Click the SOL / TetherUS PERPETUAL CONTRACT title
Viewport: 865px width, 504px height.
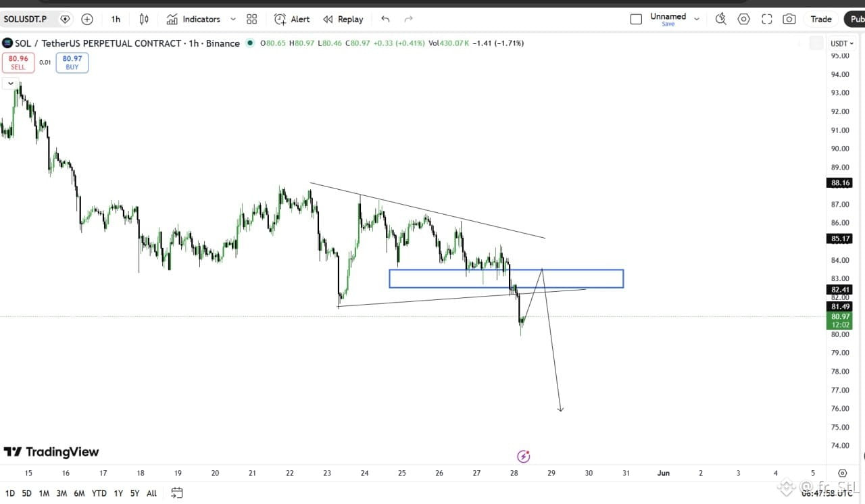[127, 43]
